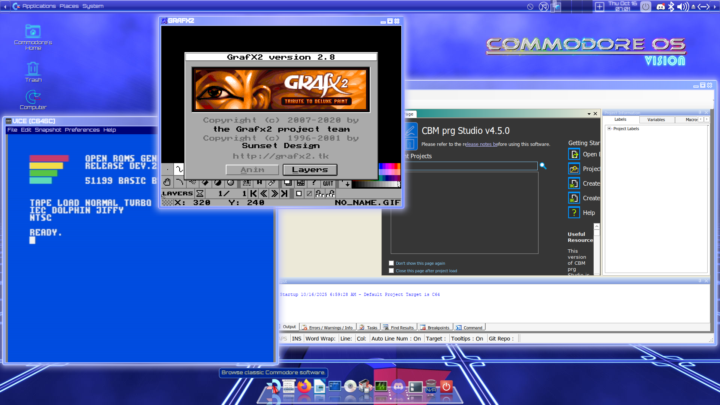Screen dimensions: 720x405
Task: Click the down arrow icon in the GrafX2 toolbar
Action: (x=347, y=183)
